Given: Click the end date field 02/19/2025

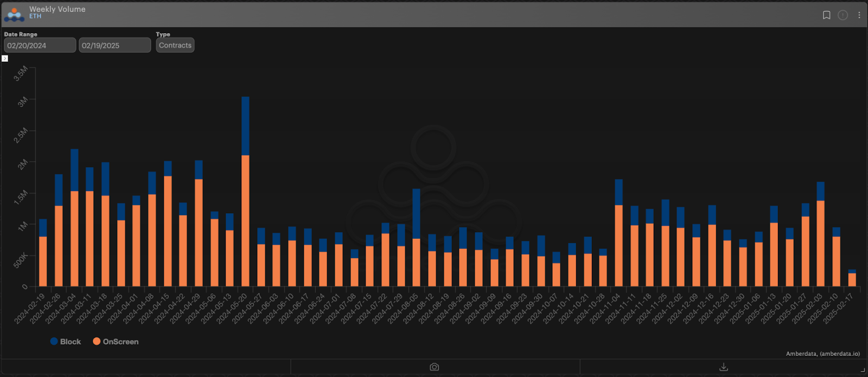Looking at the screenshot, I should coord(114,46).
